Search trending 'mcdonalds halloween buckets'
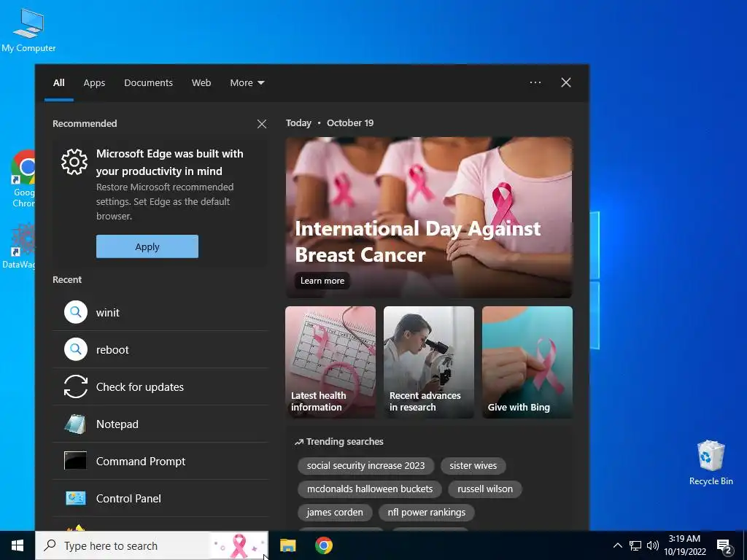The height and width of the screenshot is (560, 747). pos(370,489)
